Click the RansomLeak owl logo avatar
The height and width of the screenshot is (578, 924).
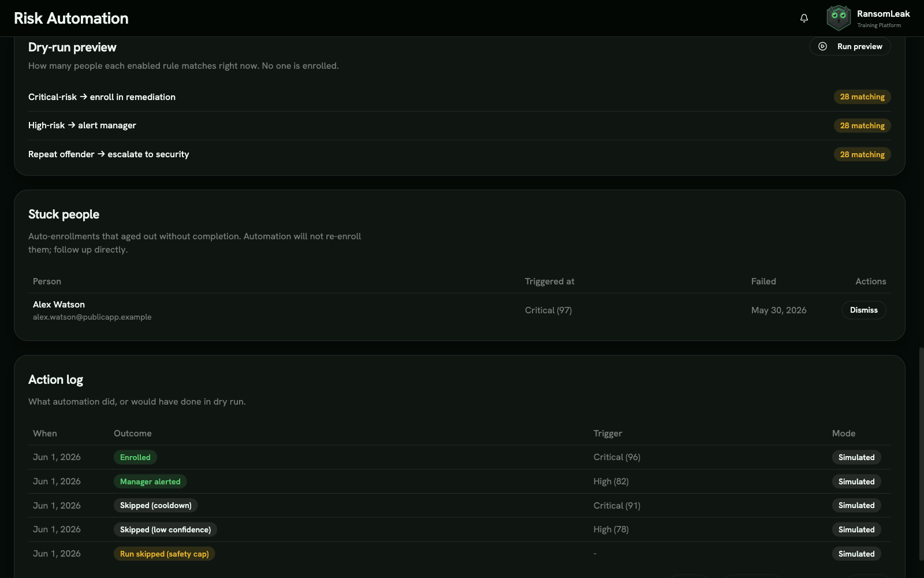pyautogui.click(x=839, y=18)
